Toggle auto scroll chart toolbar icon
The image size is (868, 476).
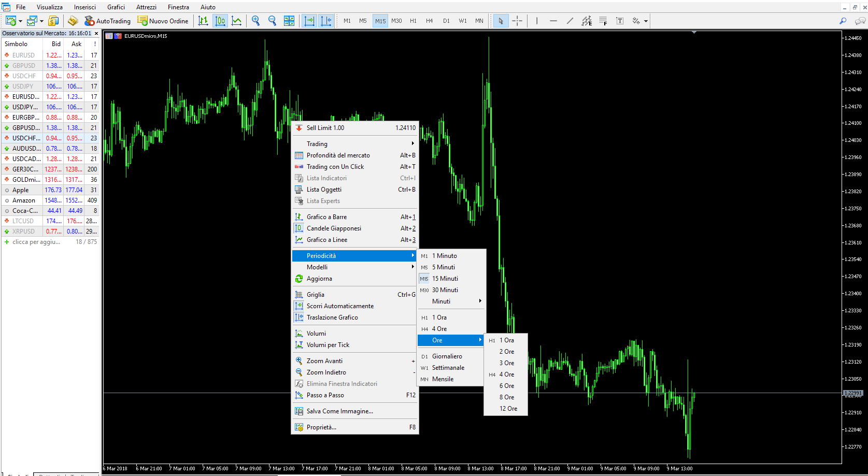[x=309, y=21]
